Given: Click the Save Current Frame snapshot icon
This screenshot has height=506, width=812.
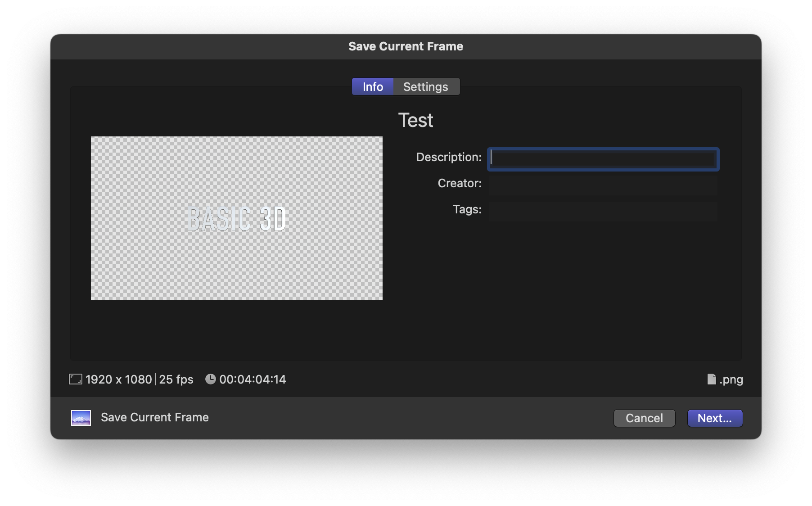Looking at the screenshot, I should 81,417.
